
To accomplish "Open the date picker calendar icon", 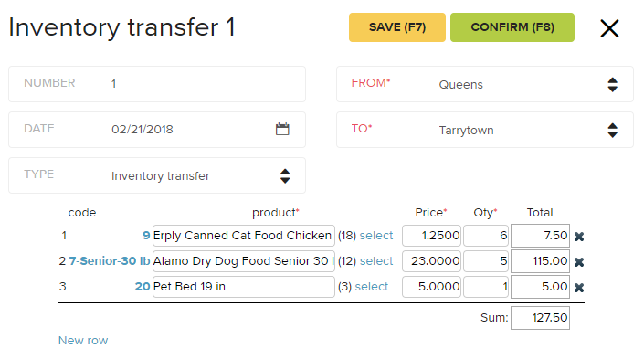I will point(282,129).
